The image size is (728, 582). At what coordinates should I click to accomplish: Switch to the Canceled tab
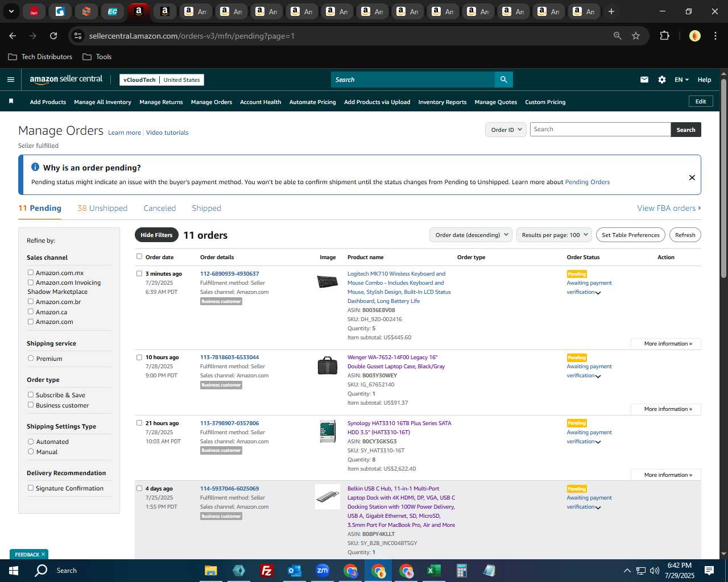click(x=160, y=208)
